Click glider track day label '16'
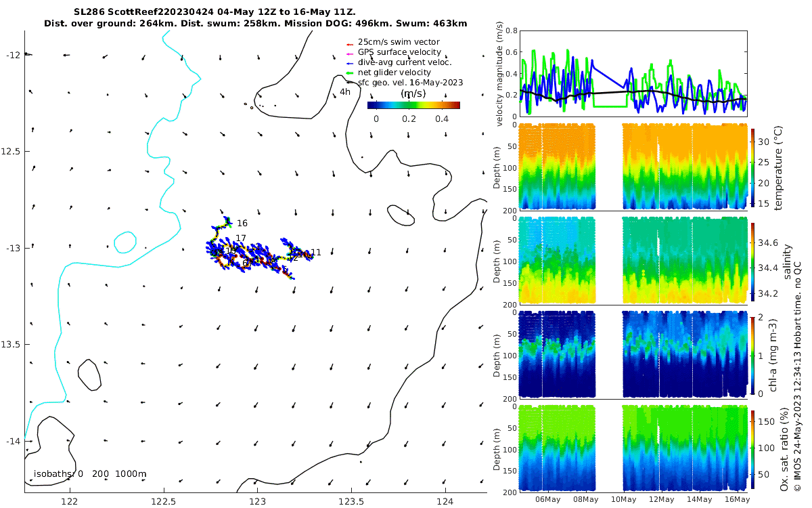The image size is (812, 508). [x=242, y=223]
